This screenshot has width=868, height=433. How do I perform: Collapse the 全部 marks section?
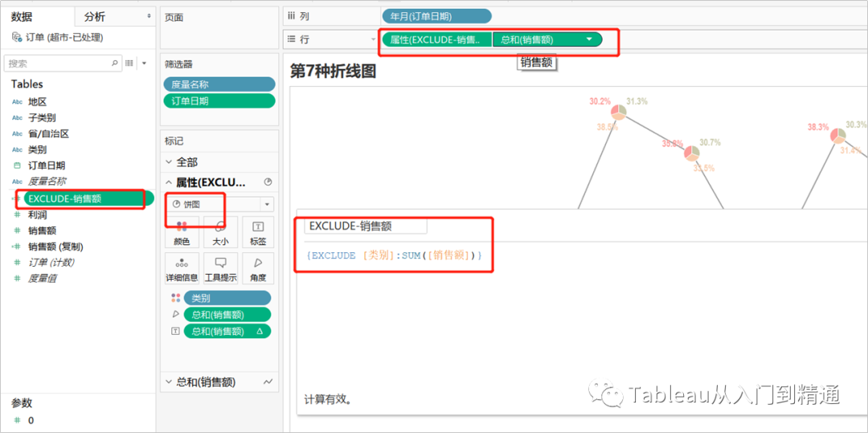coord(170,162)
